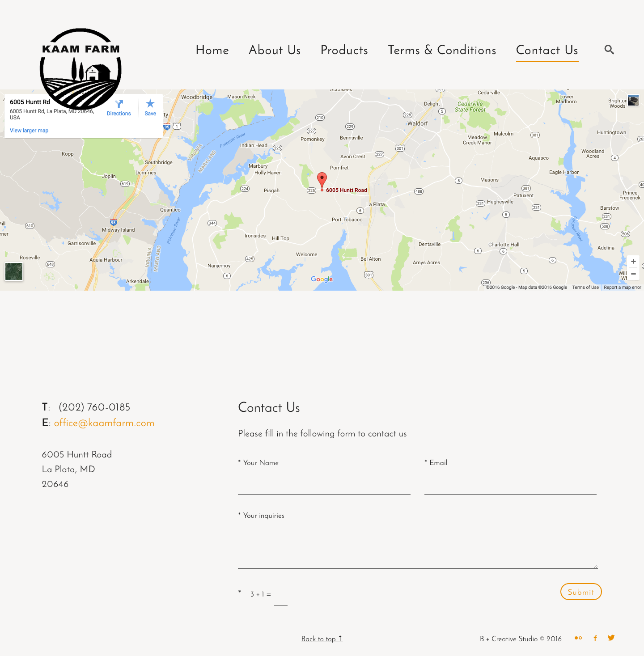Image resolution: width=644 pixels, height=656 pixels.
Task: Click the Pomonkey label on the map
Action: [313, 139]
